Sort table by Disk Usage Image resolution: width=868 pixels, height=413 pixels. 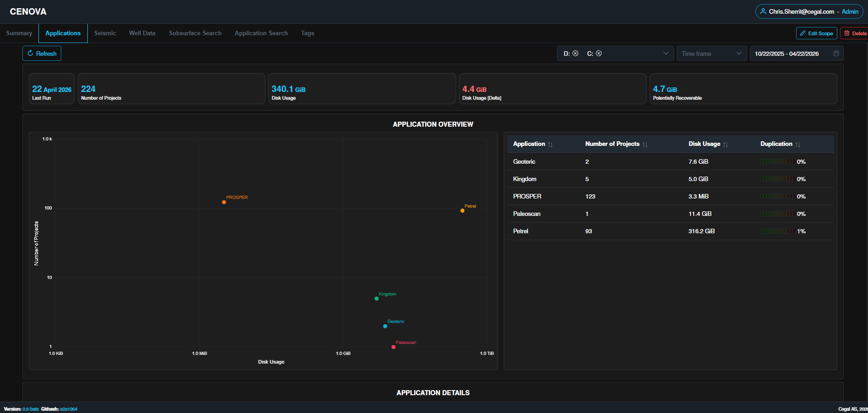pyautogui.click(x=725, y=145)
